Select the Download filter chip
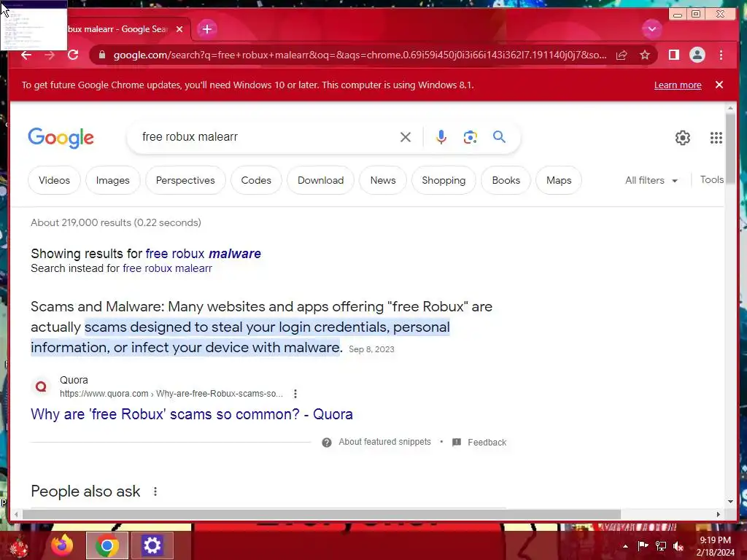The width and height of the screenshot is (747, 560). (321, 181)
